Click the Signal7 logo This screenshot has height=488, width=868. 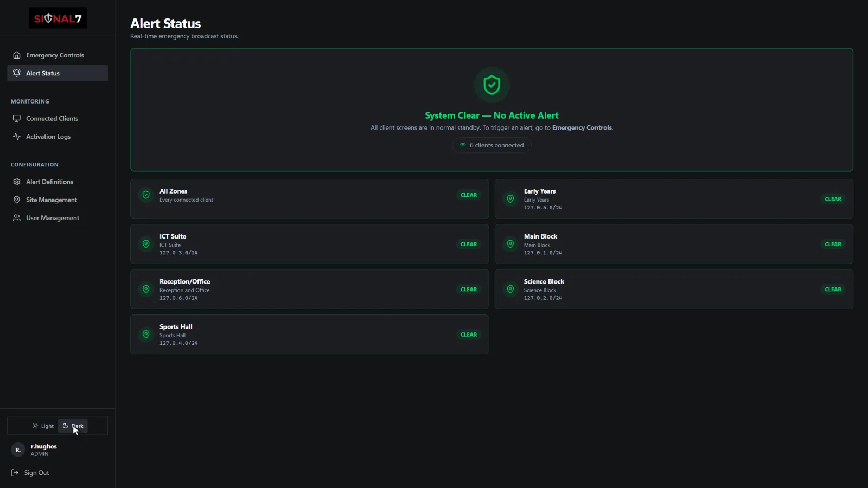pos(58,18)
